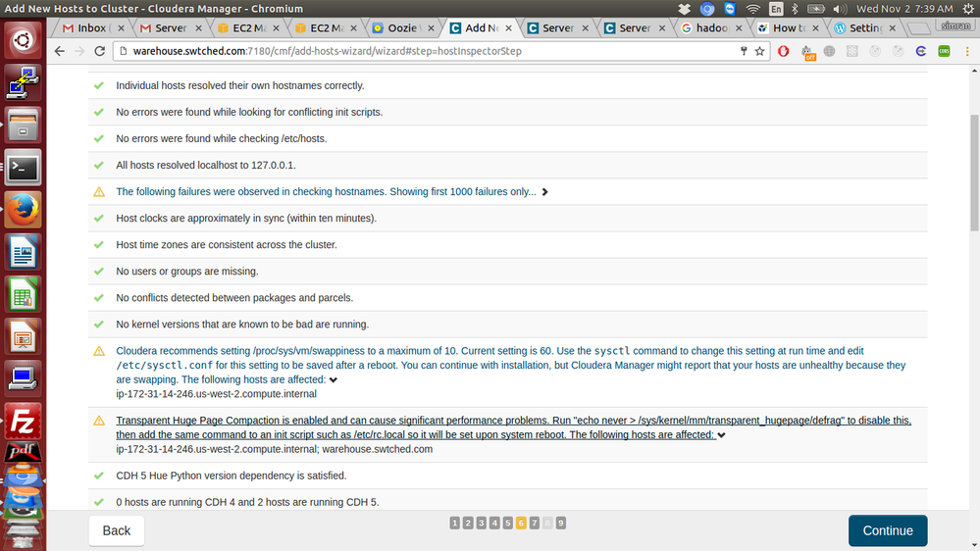This screenshot has height=551, width=980.
Task: Open the blue computer monitor dock icon
Action: 23,379
